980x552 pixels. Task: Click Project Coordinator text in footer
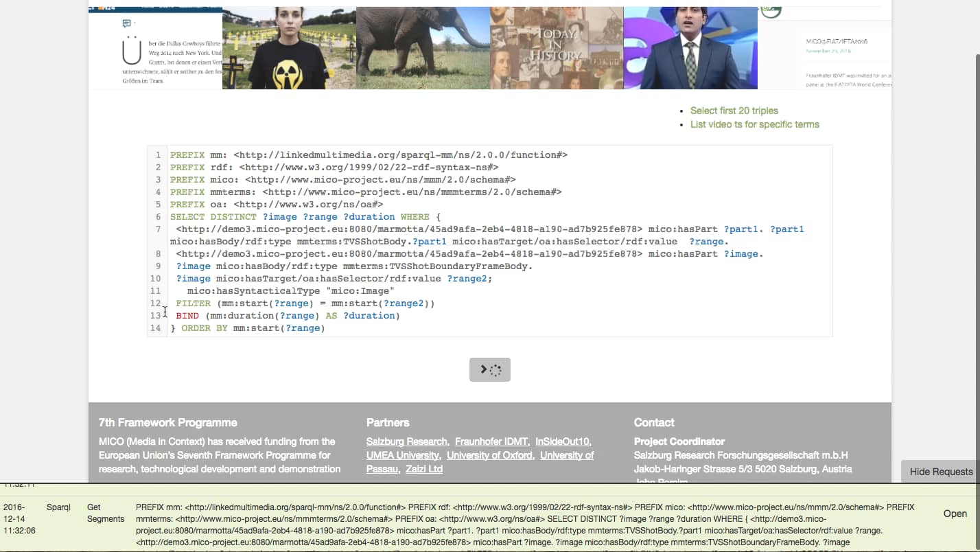[x=679, y=441]
